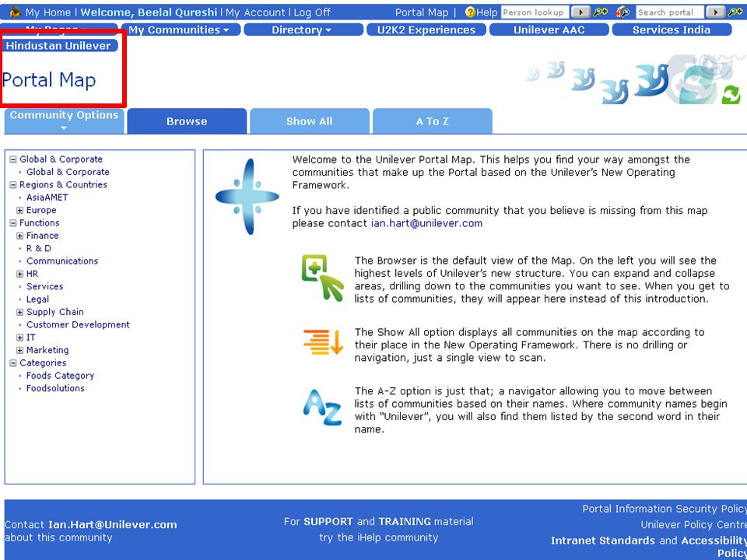This screenshot has width=747, height=560.
Task: Click the yellow Help question-mark icon
Action: coord(470,12)
